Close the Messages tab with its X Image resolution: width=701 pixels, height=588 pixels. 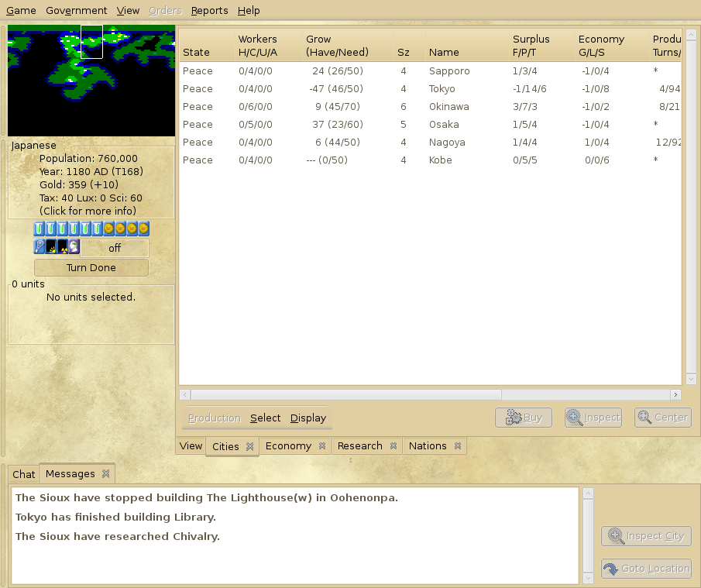106,473
